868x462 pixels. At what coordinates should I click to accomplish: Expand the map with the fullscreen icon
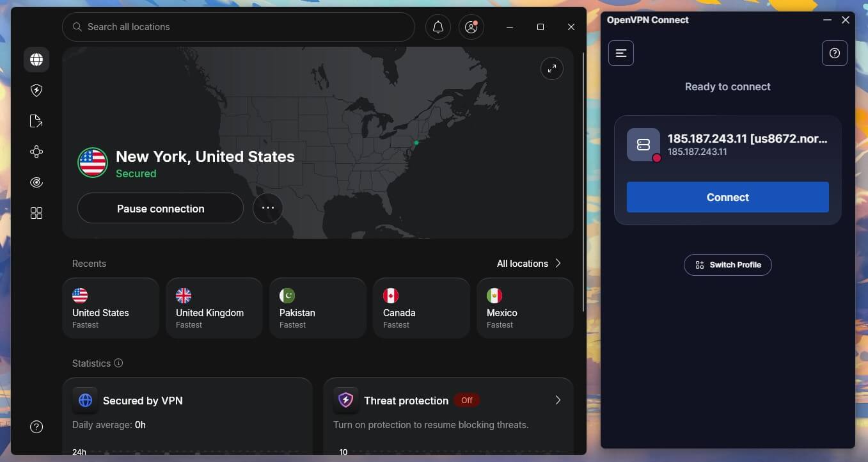point(552,68)
